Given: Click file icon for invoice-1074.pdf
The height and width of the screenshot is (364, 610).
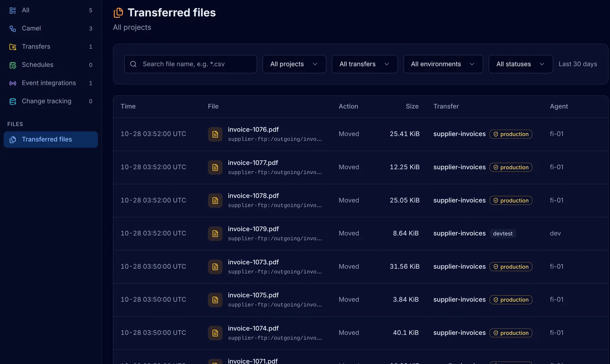Looking at the screenshot, I should (x=215, y=333).
